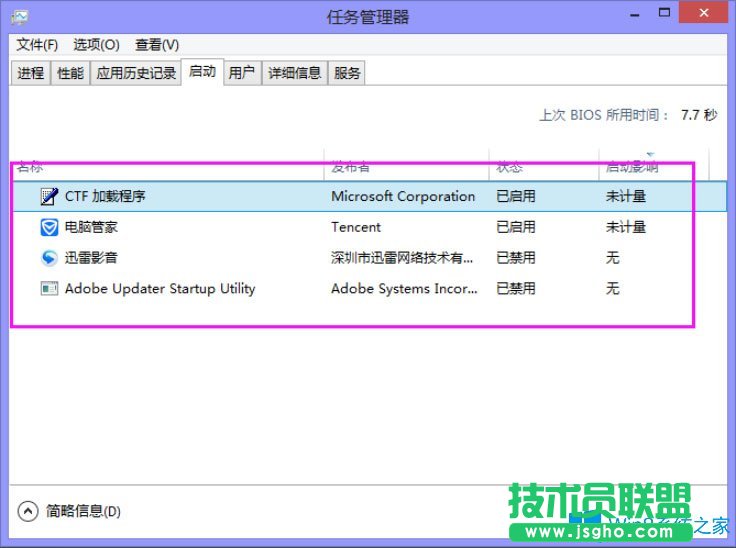Go to the 用户 tab
736x548 pixels.
tap(241, 73)
